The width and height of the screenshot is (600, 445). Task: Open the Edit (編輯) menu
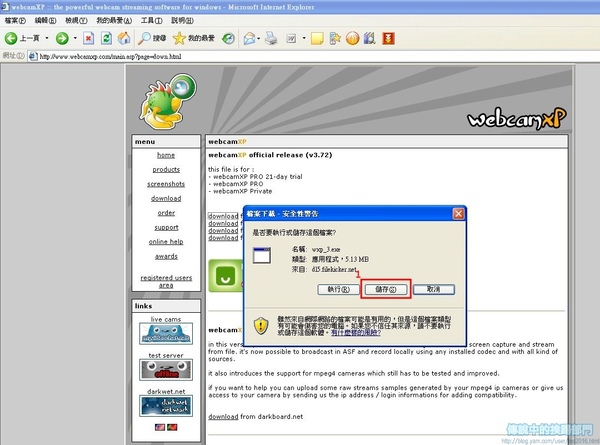pyautogui.click(x=45, y=20)
